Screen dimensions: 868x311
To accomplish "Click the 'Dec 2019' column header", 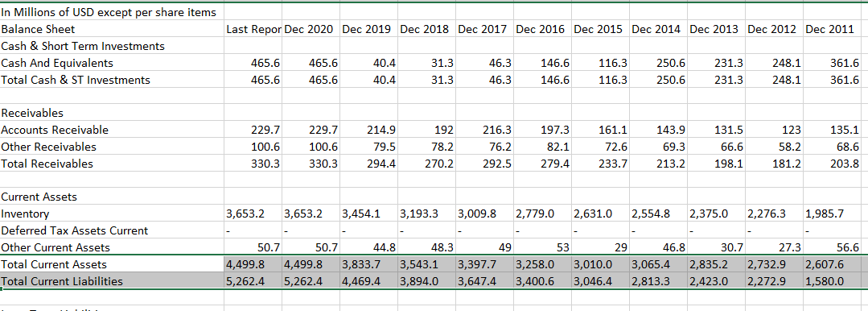I will click(368, 29).
